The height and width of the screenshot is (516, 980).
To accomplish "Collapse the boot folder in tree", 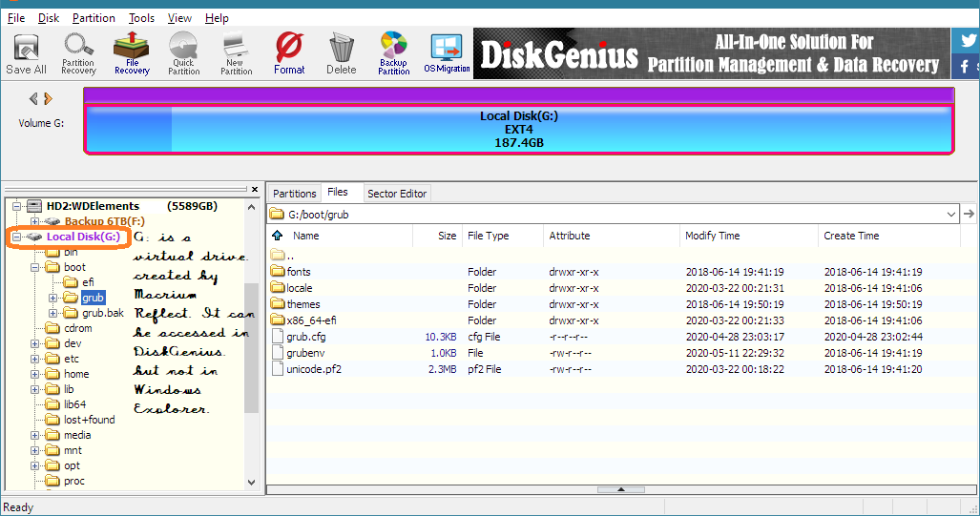I will point(35,268).
